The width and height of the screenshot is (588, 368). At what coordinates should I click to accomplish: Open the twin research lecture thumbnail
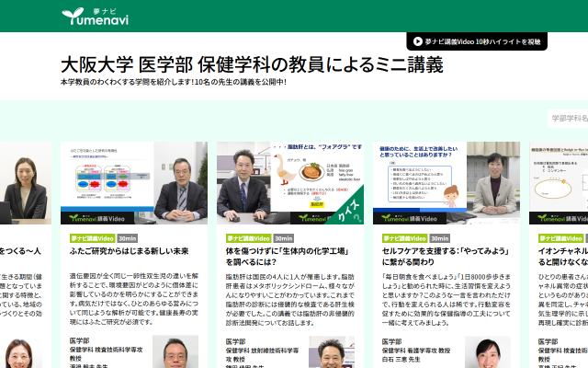coord(134,183)
